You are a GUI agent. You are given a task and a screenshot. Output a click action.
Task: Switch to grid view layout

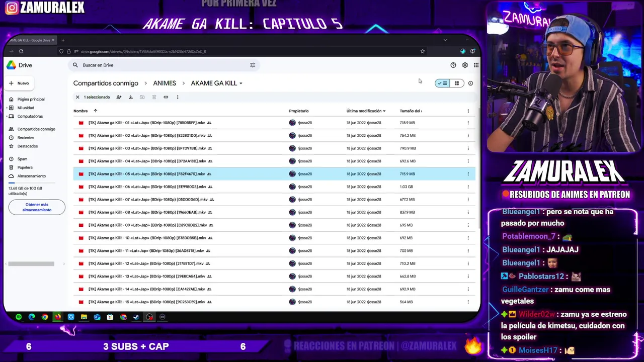coord(457,83)
